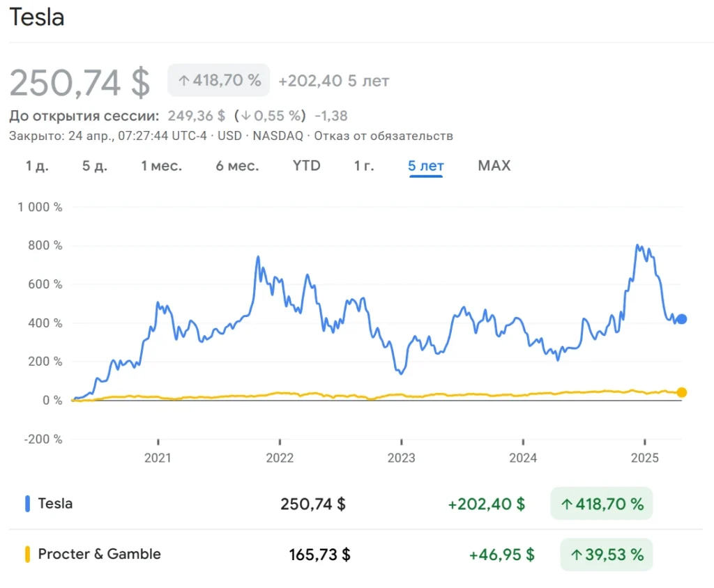The width and height of the screenshot is (714, 588).
Task: Click the 2024 label on the time axis
Action: [x=523, y=458]
